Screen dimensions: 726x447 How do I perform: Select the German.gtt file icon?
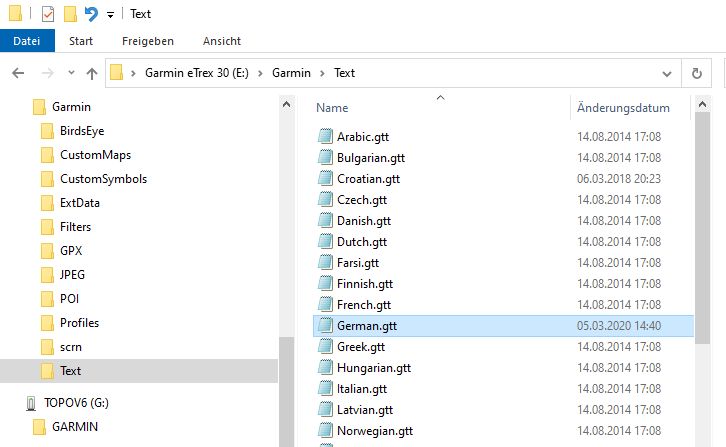(325, 326)
